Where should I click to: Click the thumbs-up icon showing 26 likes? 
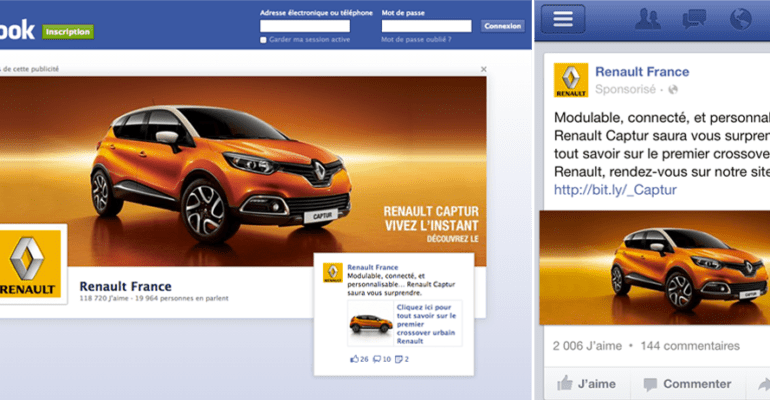coord(354,359)
